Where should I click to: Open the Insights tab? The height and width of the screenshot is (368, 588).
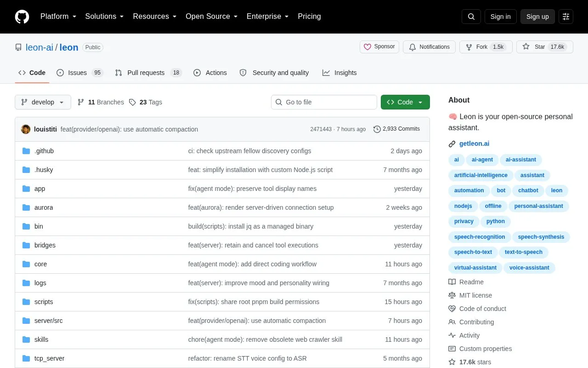tap(339, 73)
